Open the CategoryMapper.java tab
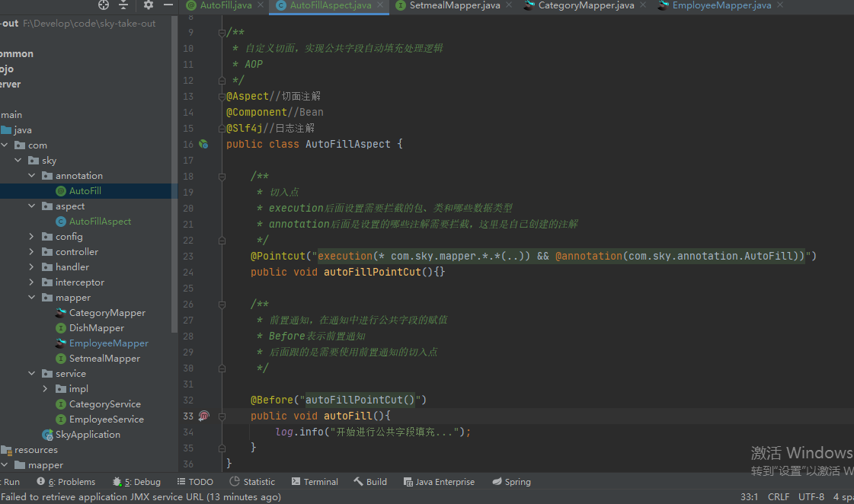 click(586, 5)
